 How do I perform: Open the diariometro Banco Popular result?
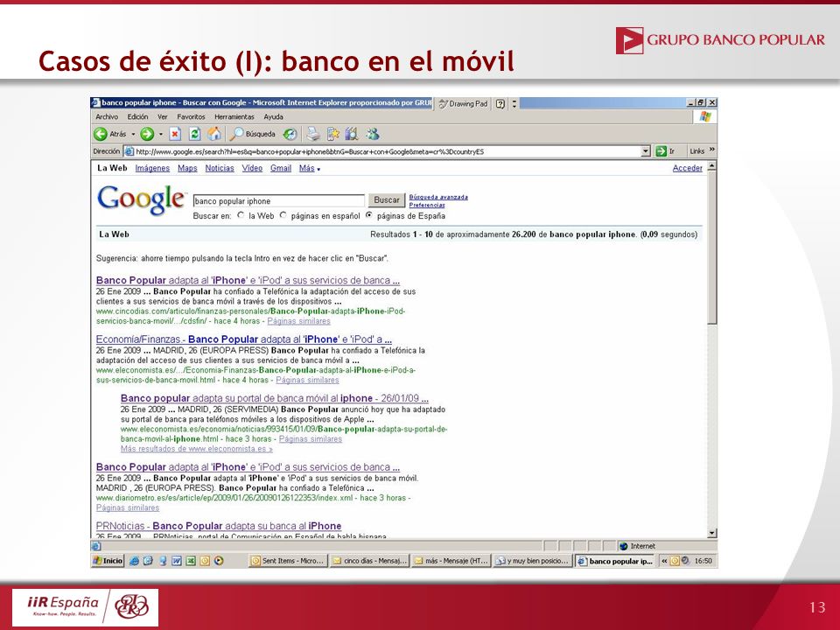[x=248, y=467]
